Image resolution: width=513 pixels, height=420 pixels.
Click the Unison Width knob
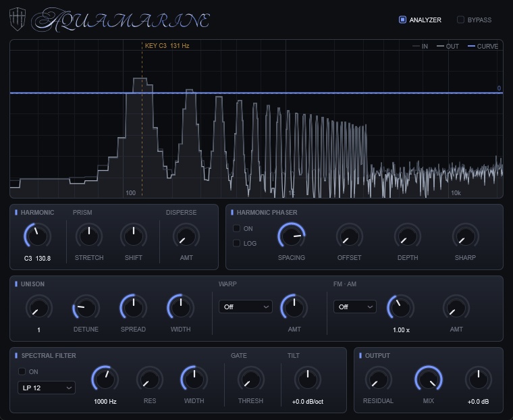(x=181, y=307)
